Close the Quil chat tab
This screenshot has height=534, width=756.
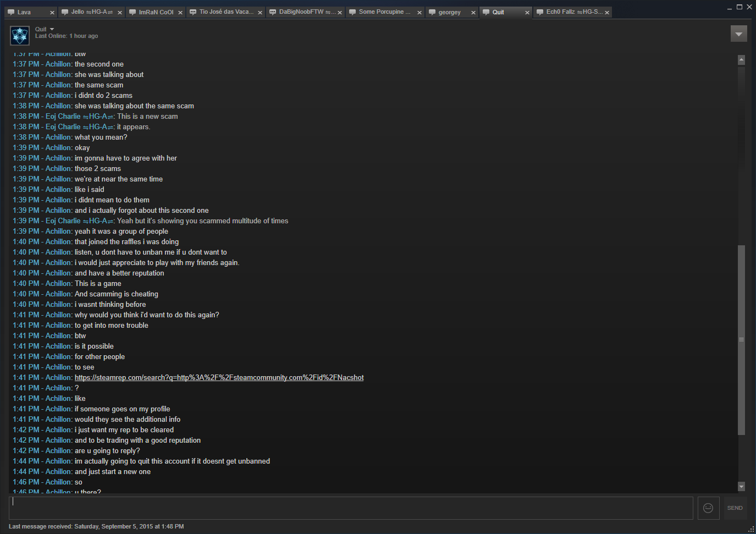[527, 13]
